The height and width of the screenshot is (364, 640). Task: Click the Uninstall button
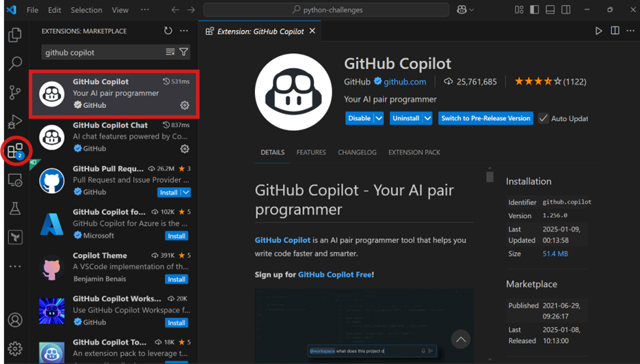[405, 118]
